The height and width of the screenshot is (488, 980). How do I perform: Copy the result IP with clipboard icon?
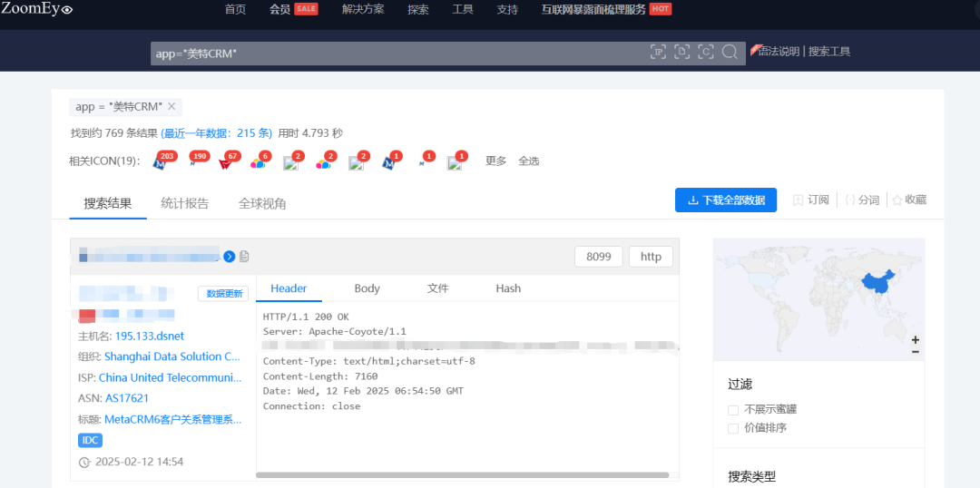[244, 256]
